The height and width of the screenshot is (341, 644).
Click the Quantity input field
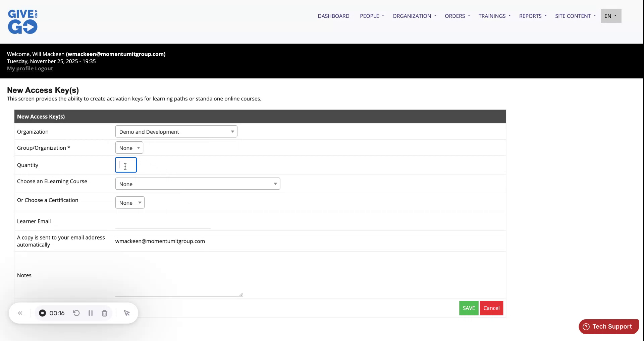coord(126,165)
